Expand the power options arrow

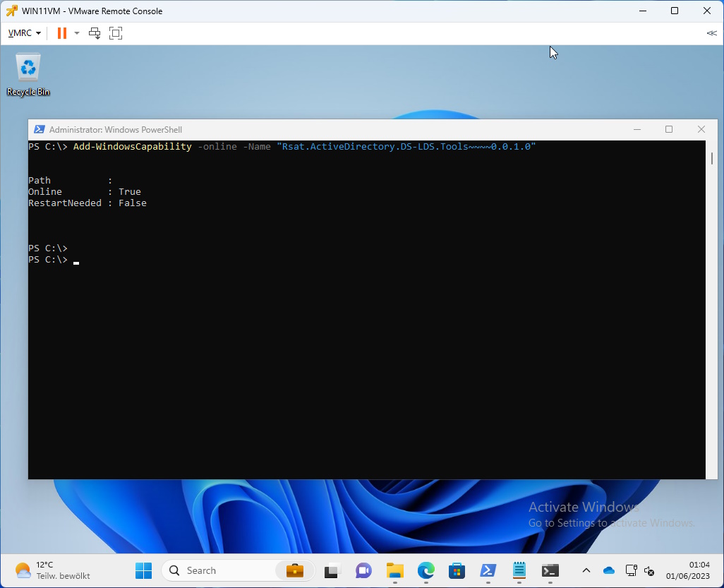coord(77,33)
